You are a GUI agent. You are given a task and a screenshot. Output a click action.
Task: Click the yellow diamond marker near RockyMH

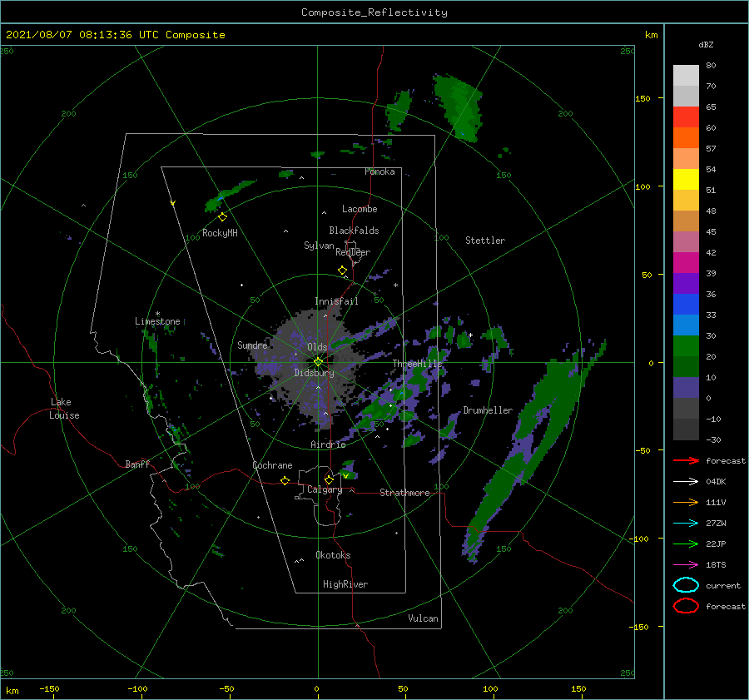pos(222,217)
